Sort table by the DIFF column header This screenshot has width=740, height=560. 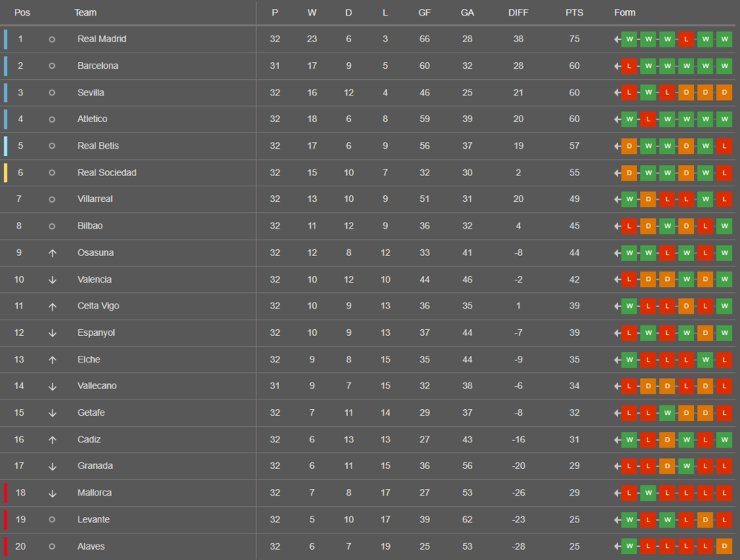click(x=519, y=13)
